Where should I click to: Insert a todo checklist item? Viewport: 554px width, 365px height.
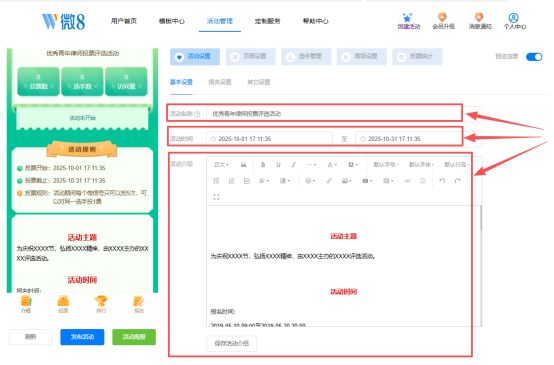click(247, 181)
